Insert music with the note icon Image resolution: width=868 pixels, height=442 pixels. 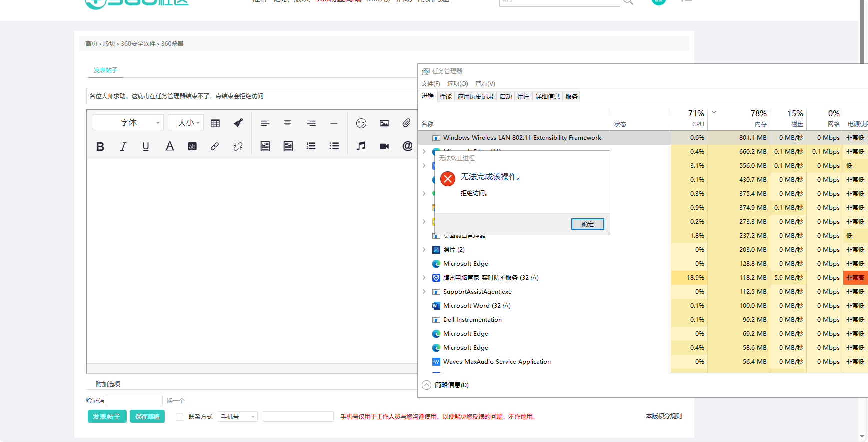[361, 146]
